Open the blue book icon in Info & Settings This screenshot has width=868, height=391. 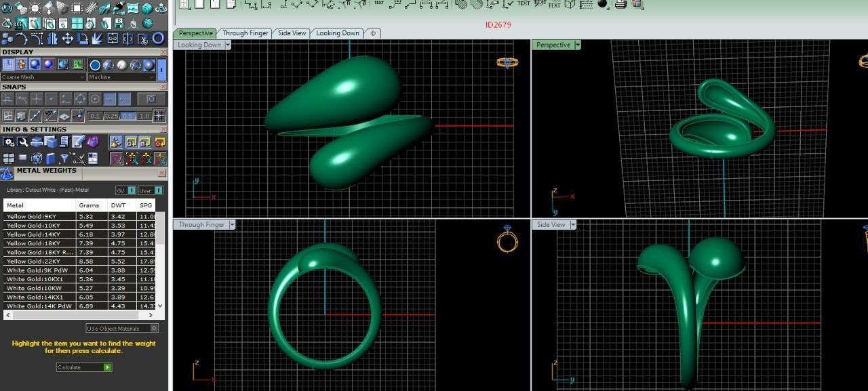tap(50, 158)
